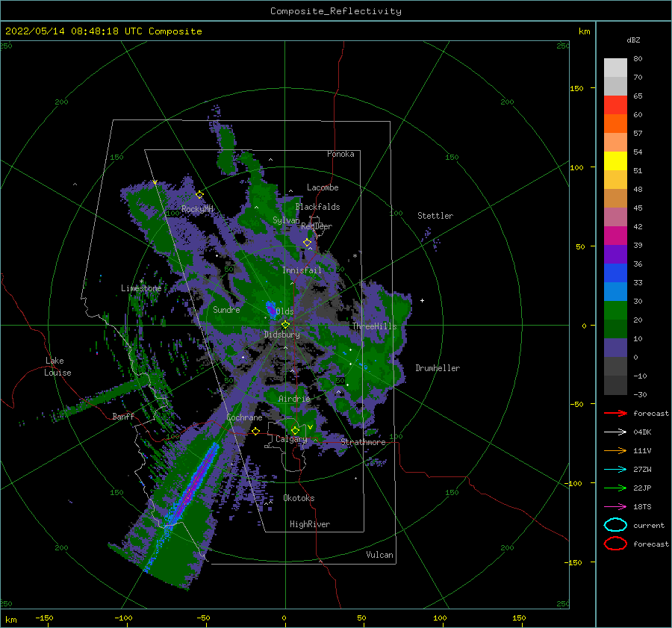The height and width of the screenshot is (628, 672).
Task: Click the Sylvan label
Action: (x=286, y=220)
